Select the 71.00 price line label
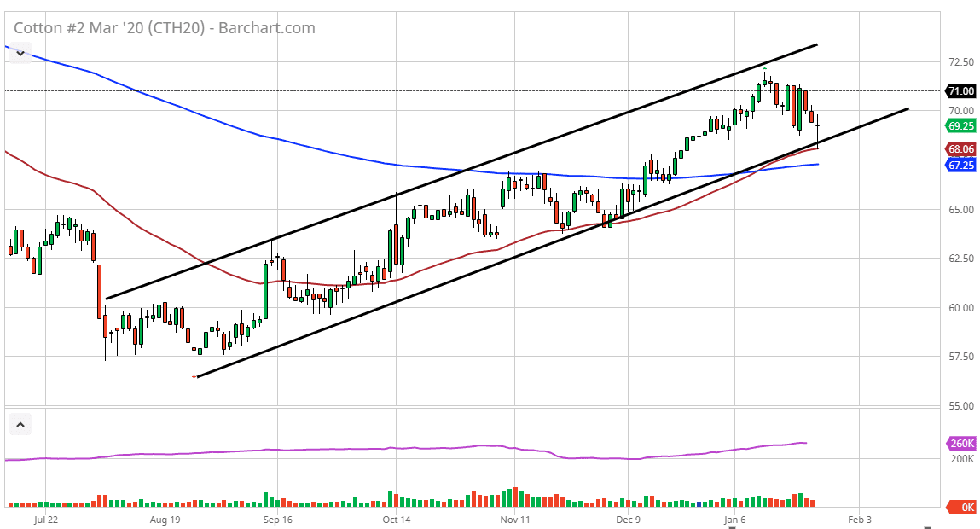This screenshot has height=529, width=980. 960,91
